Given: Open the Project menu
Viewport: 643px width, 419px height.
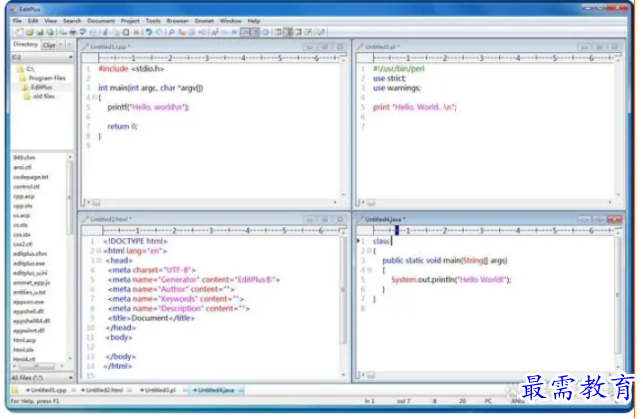Looking at the screenshot, I should pyautogui.click(x=130, y=20).
